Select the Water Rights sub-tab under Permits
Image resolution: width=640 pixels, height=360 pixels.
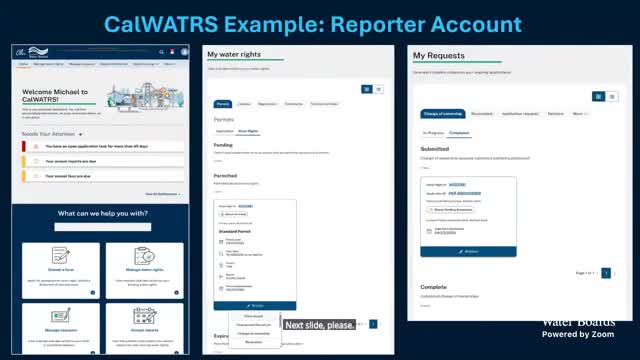click(248, 131)
